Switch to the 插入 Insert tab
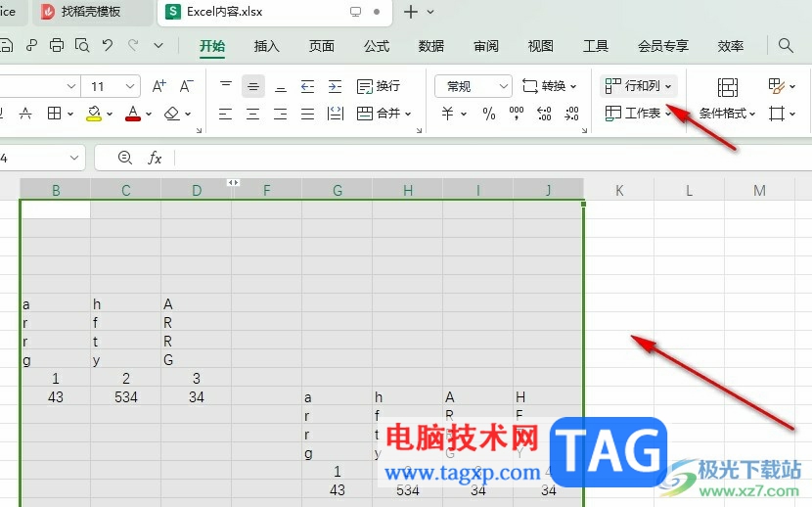Screen dimensions: 812x507 click(x=267, y=46)
